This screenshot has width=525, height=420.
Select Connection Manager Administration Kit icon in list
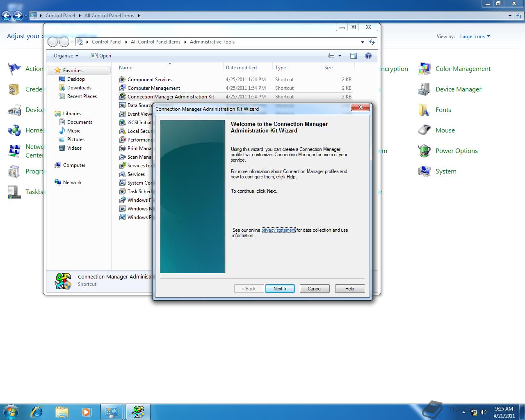pyautogui.click(x=122, y=96)
